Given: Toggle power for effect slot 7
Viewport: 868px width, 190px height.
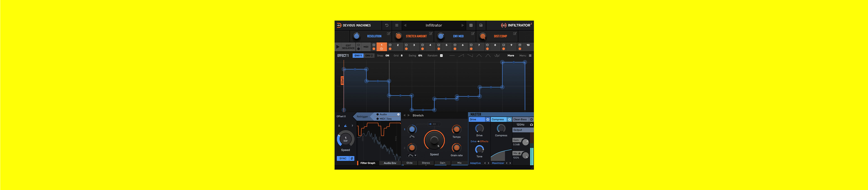Looking at the screenshot, I should pyautogui.click(x=471, y=45).
